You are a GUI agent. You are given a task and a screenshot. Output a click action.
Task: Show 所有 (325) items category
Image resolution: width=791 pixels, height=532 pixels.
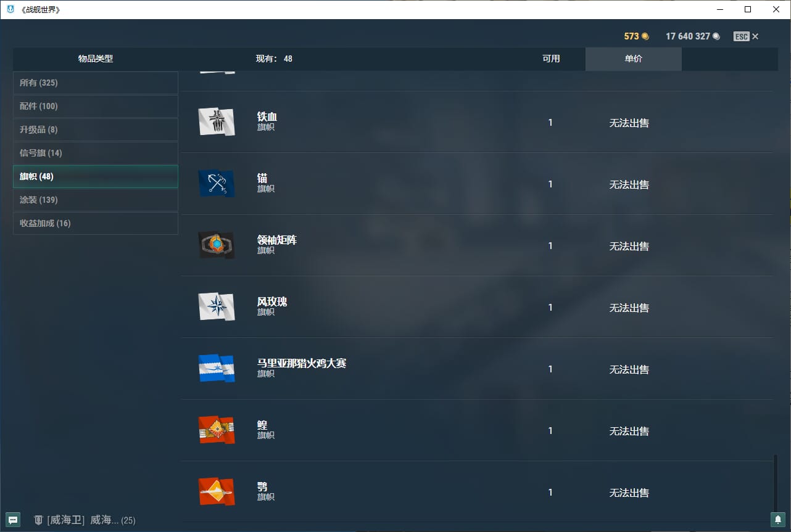click(x=96, y=83)
